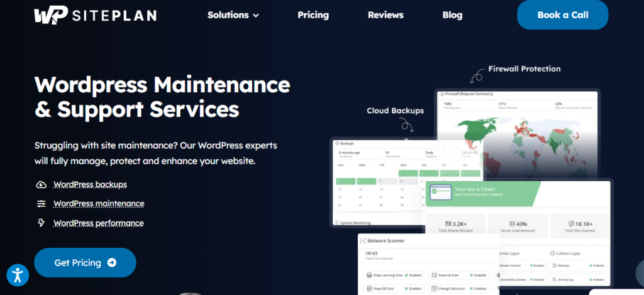Click the Firewall Protection label

524,69
